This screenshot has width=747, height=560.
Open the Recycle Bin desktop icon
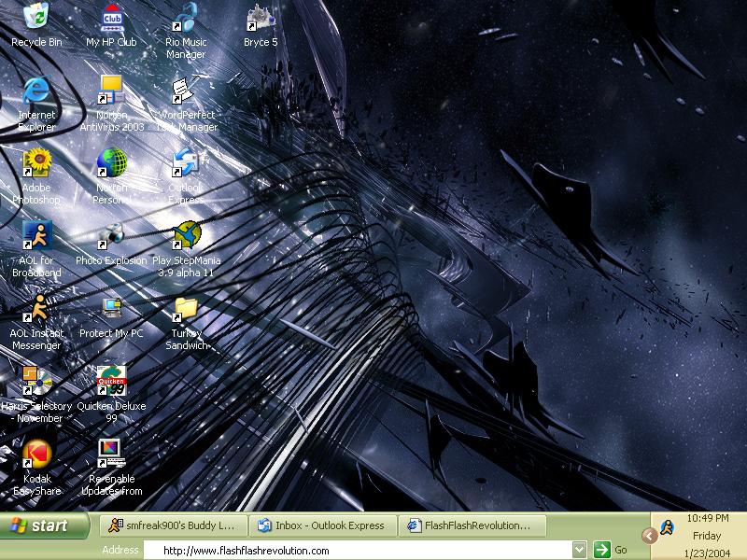coord(36,16)
